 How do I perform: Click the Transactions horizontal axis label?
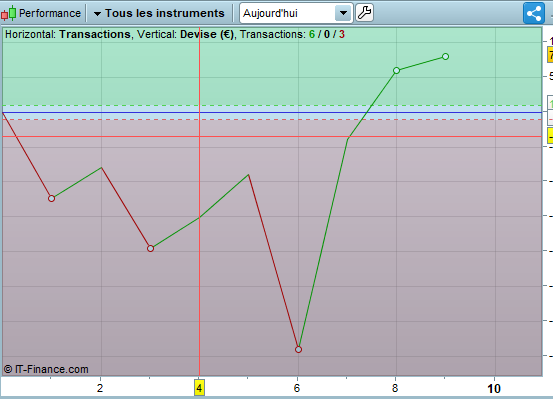(95, 34)
